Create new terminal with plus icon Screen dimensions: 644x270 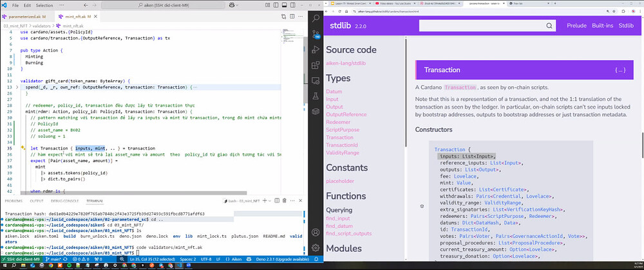[265, 201]
